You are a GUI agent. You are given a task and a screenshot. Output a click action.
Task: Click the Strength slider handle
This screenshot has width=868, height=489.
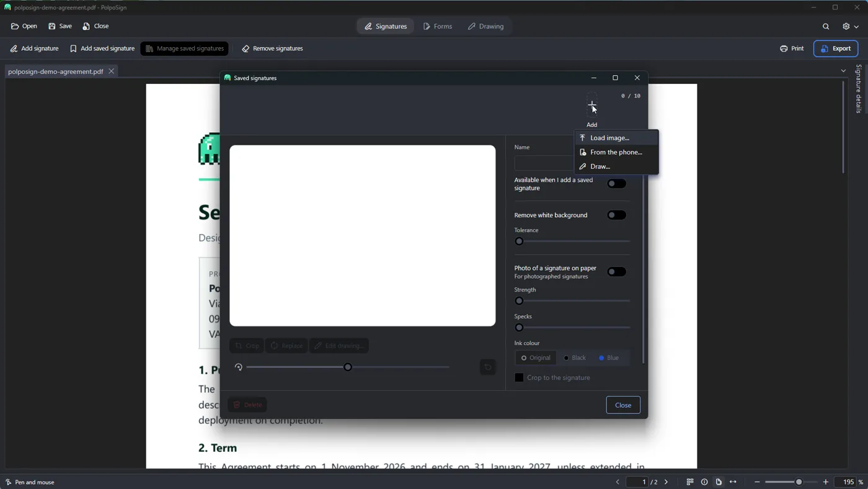pos(520,301)
